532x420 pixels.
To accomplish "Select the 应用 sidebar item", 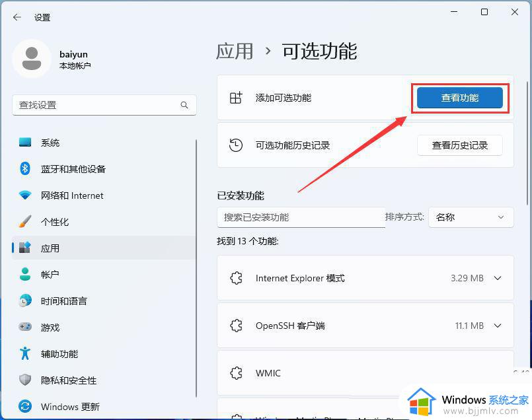I will [104, 248].
